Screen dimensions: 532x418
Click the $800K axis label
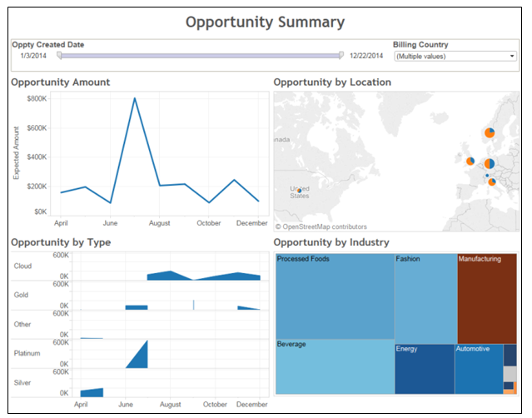point(37,99)
